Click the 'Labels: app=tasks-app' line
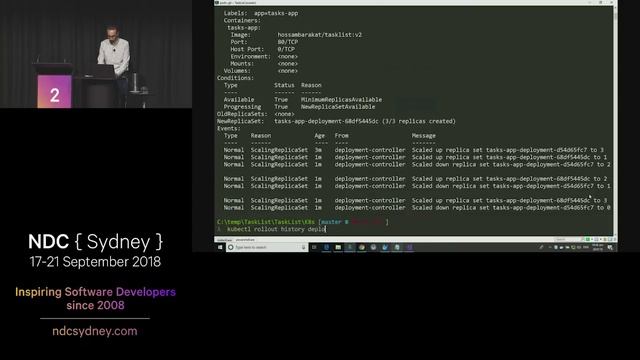 261,13
